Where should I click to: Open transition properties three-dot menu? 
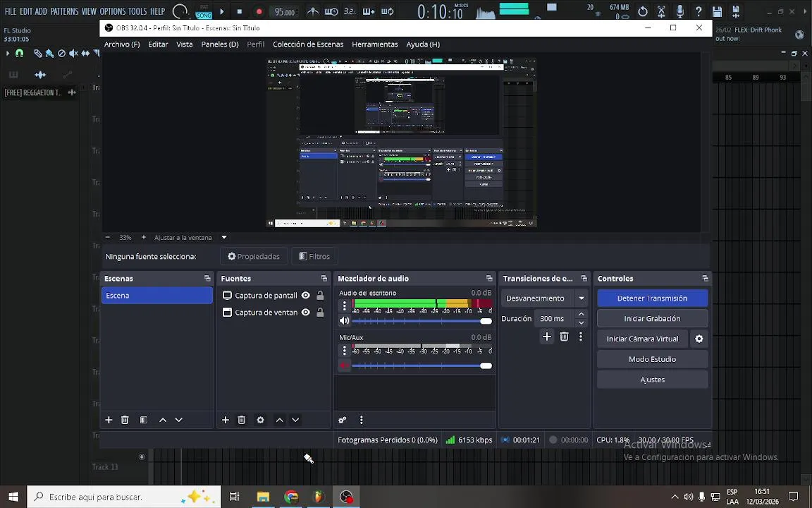pyautogui.click(x=581, y=337)
